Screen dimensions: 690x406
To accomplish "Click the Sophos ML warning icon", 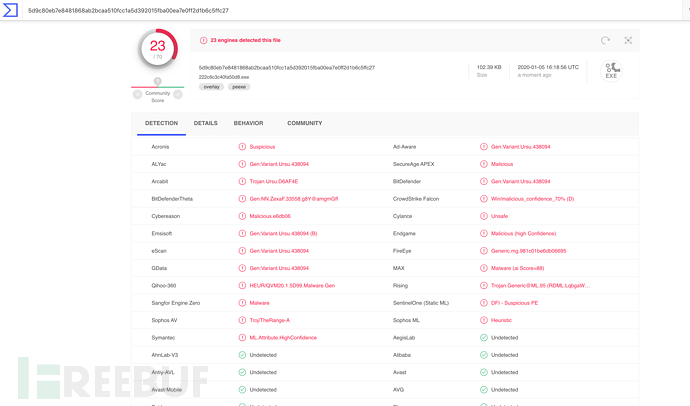I will (484, 320).
